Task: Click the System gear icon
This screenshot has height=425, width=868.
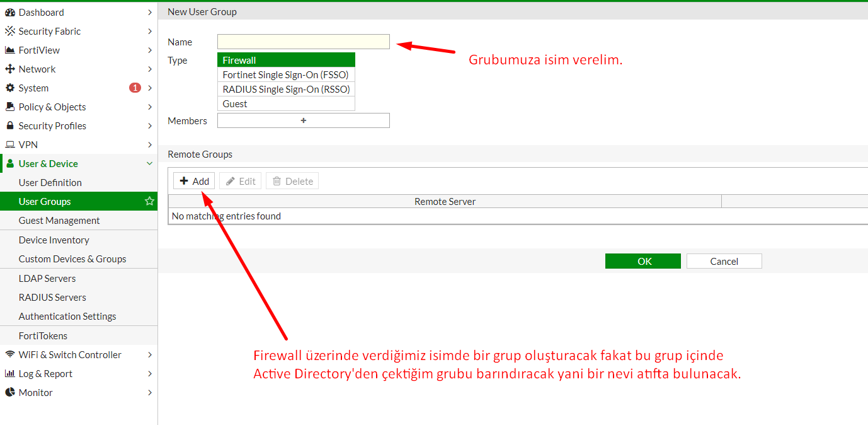Action: click(10, 88)
